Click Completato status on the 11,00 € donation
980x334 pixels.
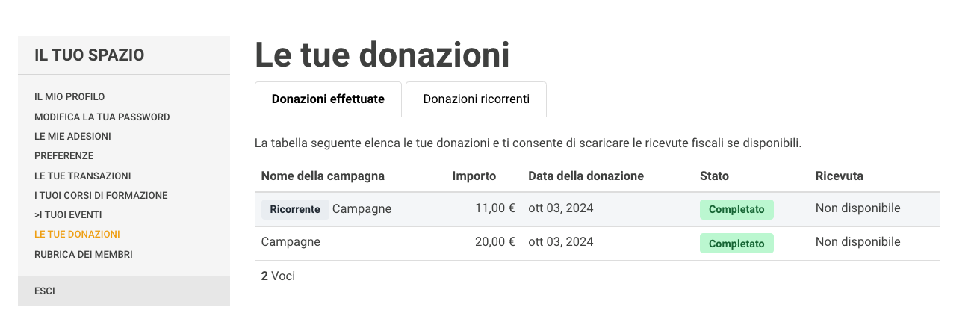click(736, 209)
